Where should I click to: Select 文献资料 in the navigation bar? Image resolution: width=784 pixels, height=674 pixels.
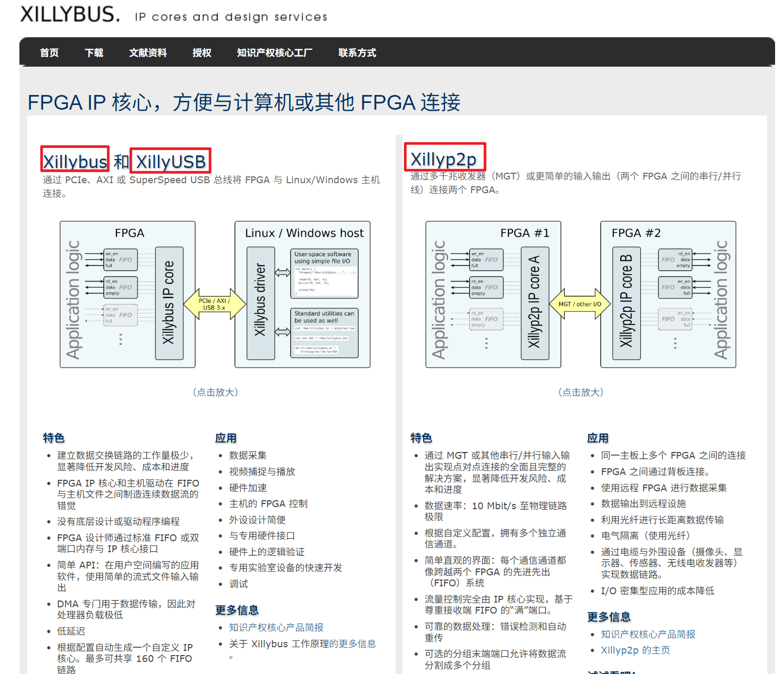tap(148, 52)
